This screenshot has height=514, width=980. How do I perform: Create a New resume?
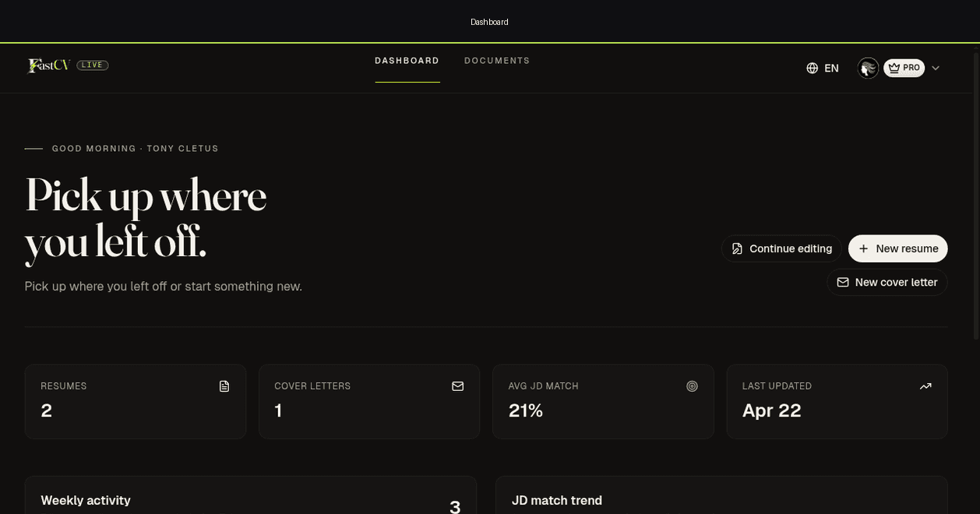click(898, 248)
